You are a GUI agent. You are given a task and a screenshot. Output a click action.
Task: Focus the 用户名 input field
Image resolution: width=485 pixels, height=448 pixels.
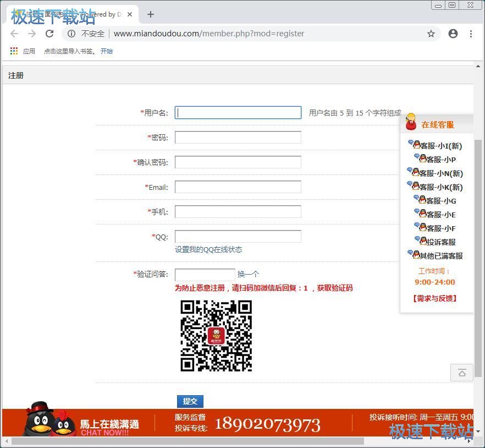click(x=238, y=112)
